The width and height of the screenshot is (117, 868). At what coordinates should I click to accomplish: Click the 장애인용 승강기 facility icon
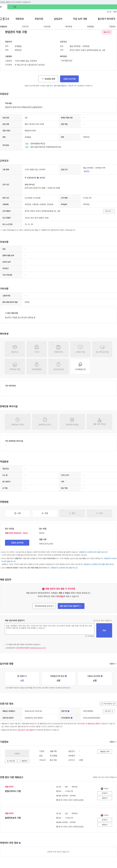coord(45,422)
